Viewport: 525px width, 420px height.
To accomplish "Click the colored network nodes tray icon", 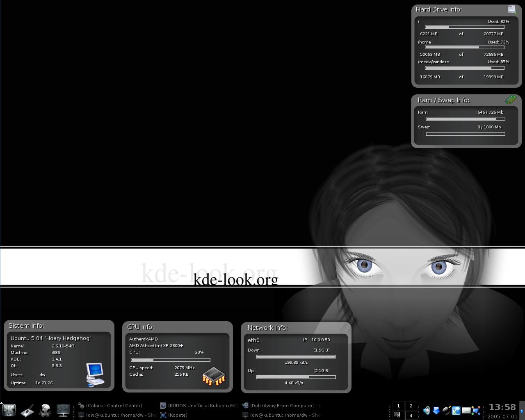I will 476,410.
